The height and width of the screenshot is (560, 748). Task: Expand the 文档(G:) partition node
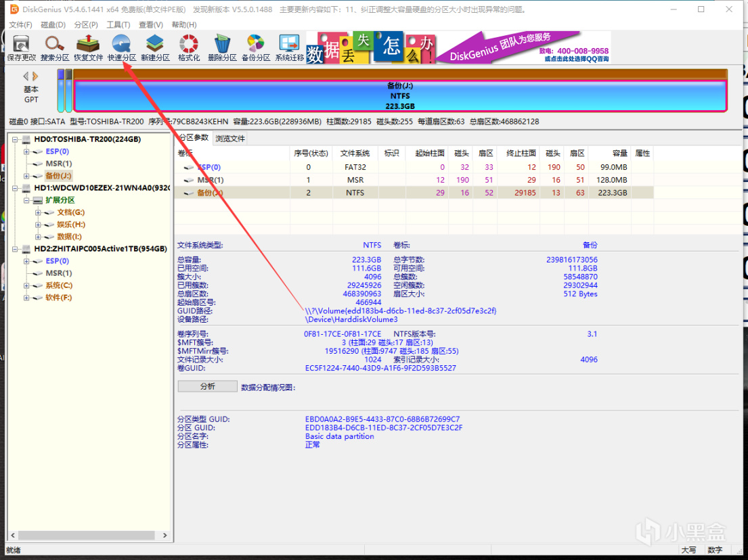[38, 212]
